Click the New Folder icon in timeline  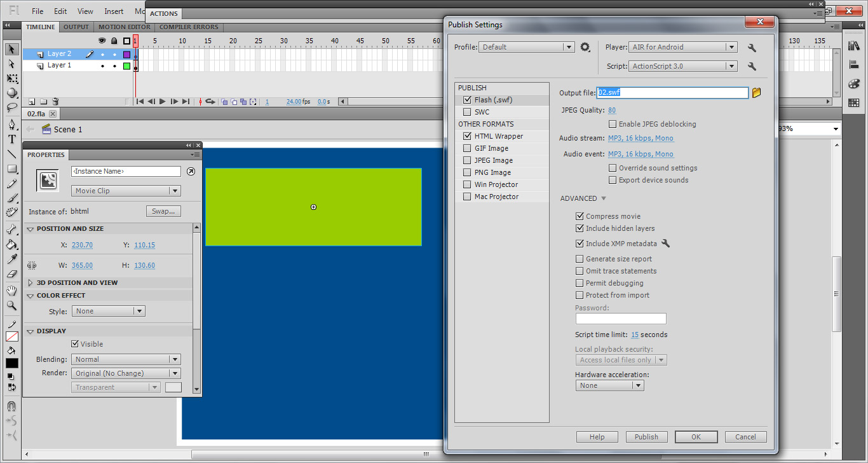pyautogui.click(x=43, y=102)
